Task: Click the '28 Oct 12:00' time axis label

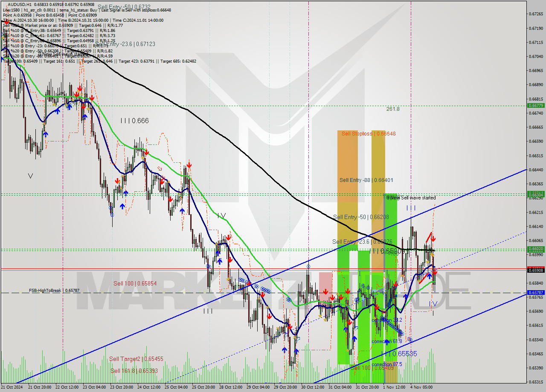Action: click(231, 387)
